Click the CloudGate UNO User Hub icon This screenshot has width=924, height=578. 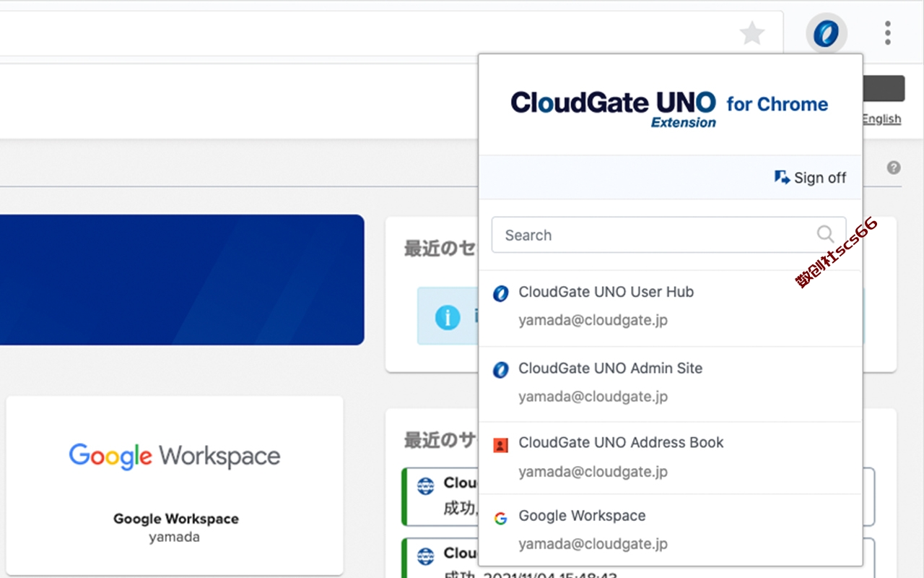(x=500, y=293)
